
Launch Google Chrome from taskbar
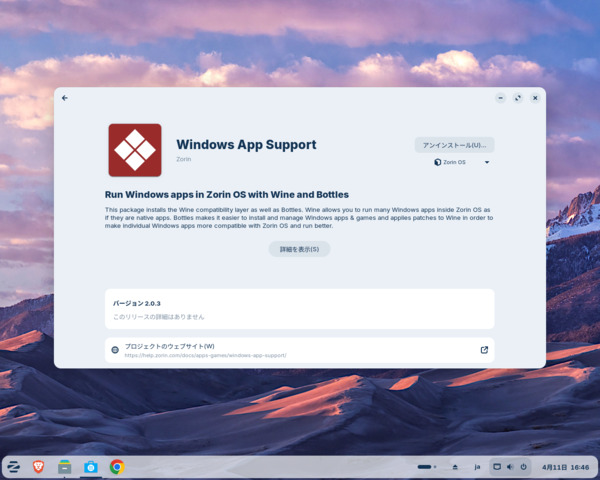(117, 467)
